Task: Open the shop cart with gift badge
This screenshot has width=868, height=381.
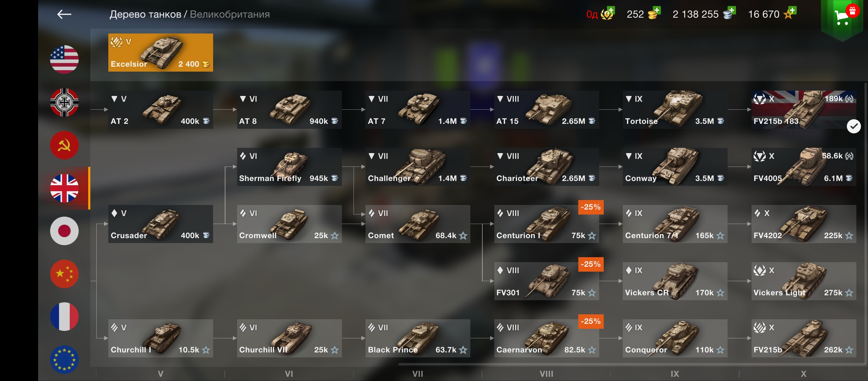Action: [844, 18]
